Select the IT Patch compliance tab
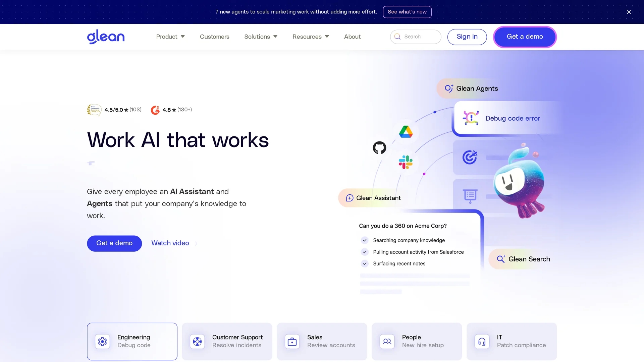 512,342
